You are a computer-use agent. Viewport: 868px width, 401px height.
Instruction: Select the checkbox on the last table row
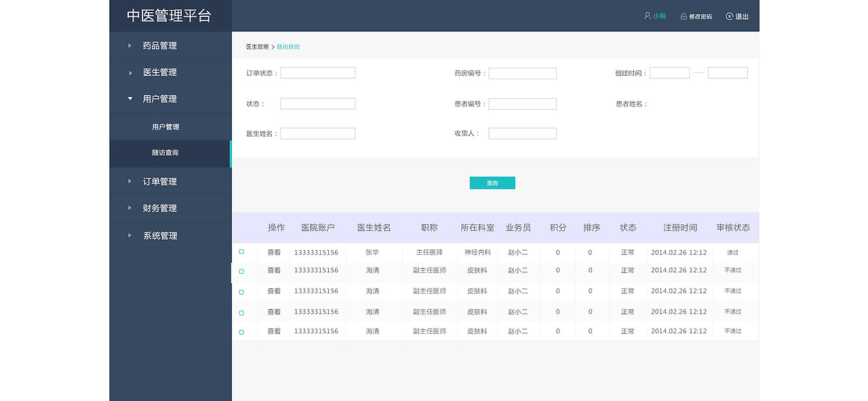coord(241,333)
